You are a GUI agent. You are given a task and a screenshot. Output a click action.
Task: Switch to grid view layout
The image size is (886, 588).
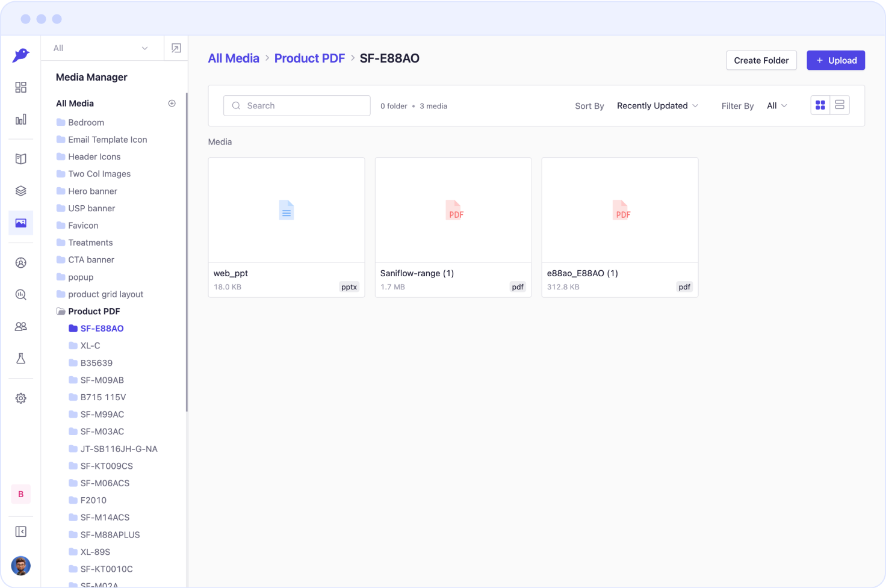[820, 105]
